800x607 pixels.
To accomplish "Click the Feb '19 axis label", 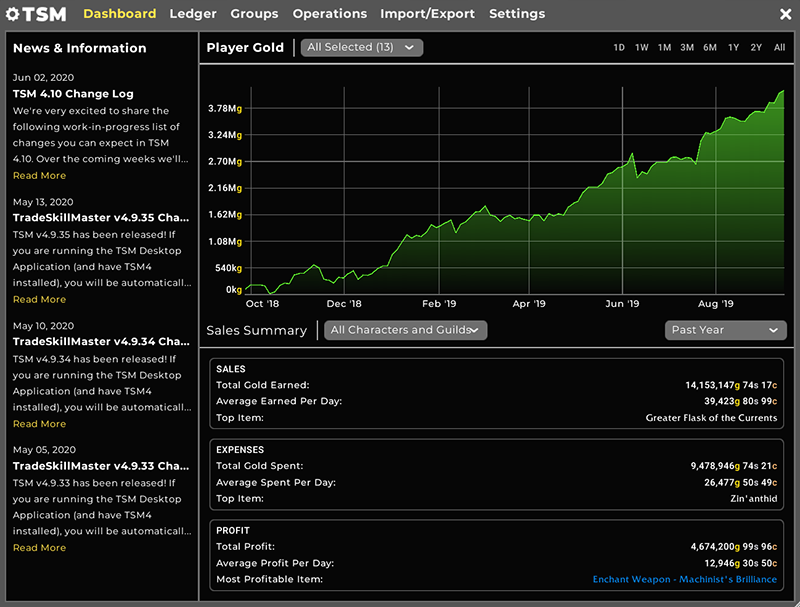I will pyautogui.click(x=439, y=304).
